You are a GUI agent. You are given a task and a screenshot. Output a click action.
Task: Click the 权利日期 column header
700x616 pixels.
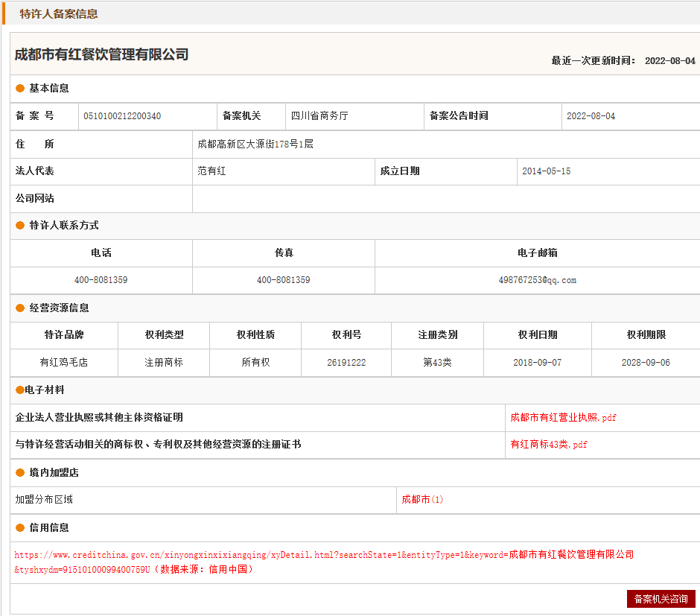(538, 334)
